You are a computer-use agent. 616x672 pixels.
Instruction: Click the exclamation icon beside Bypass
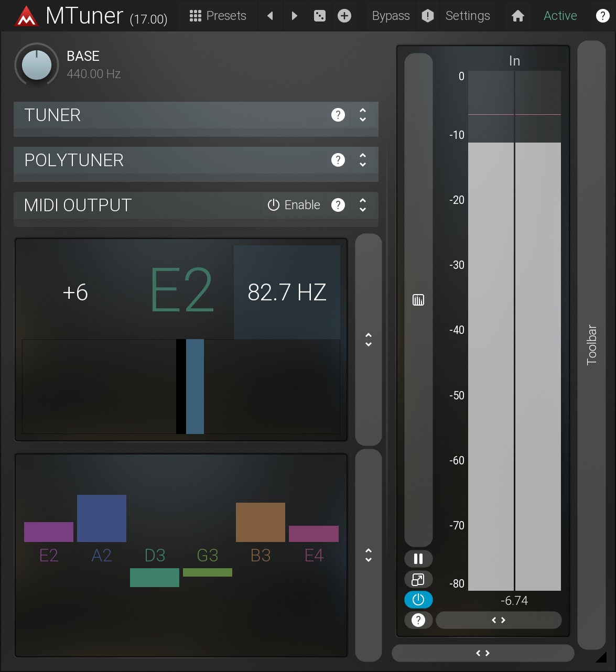pos(428,16)
